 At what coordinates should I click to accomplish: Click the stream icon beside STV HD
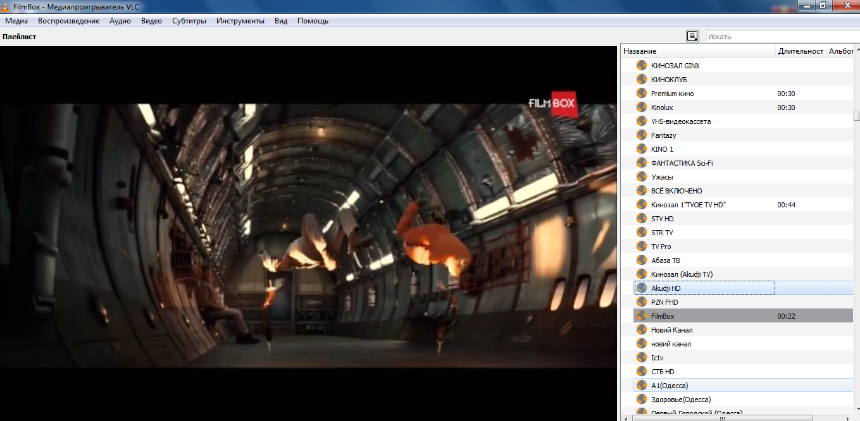(641, 219)
